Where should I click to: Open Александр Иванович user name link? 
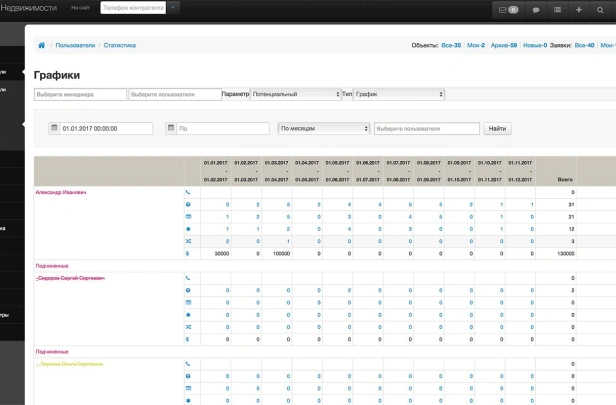(x=61, y=192)
